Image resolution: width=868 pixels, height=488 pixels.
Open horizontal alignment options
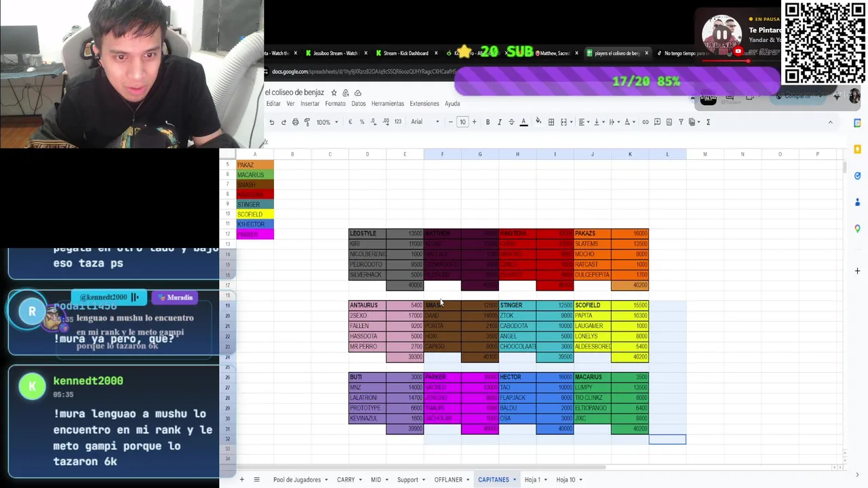[583, 122]
